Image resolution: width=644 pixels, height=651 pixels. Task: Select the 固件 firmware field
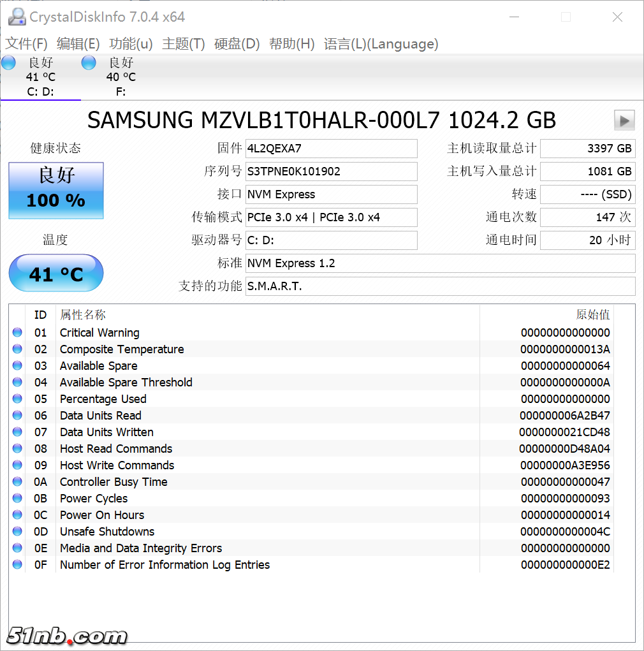(332, 148)
